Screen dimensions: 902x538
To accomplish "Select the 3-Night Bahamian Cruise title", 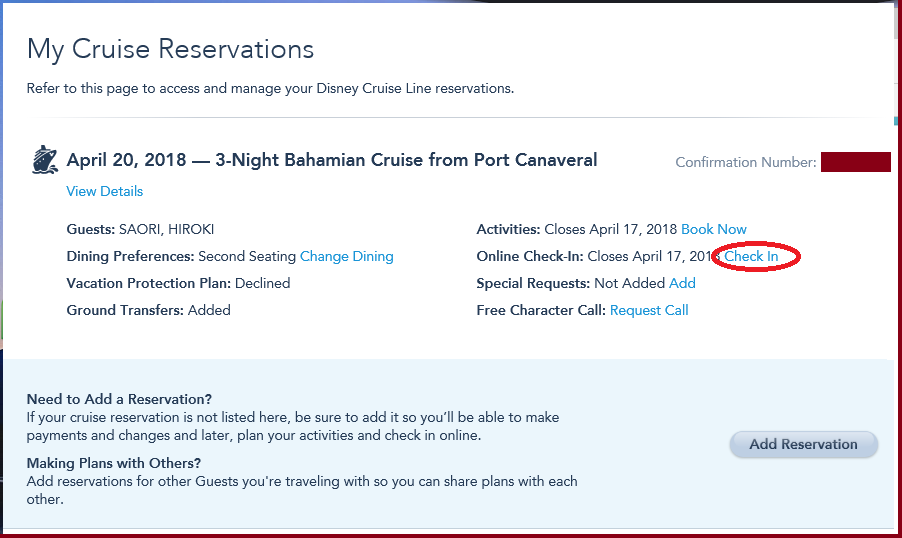I will click(406, 160).
